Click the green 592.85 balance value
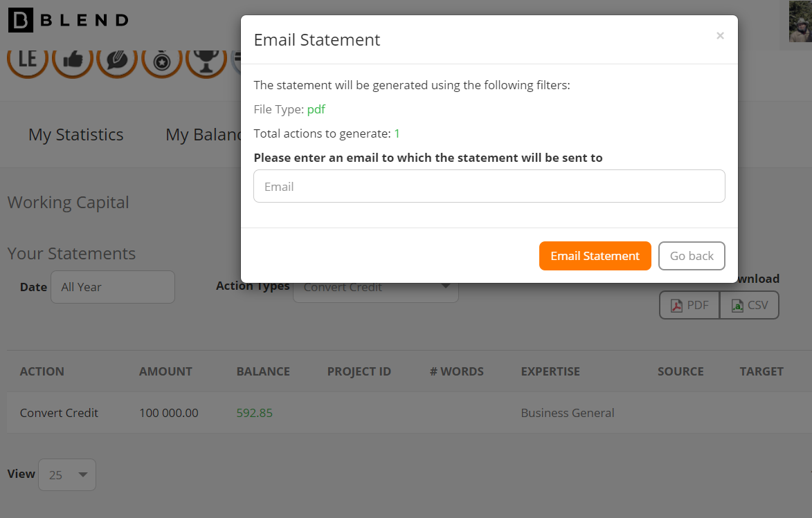Image resolution: width=812 pixels, height=518 pixels. click(254, 413)
